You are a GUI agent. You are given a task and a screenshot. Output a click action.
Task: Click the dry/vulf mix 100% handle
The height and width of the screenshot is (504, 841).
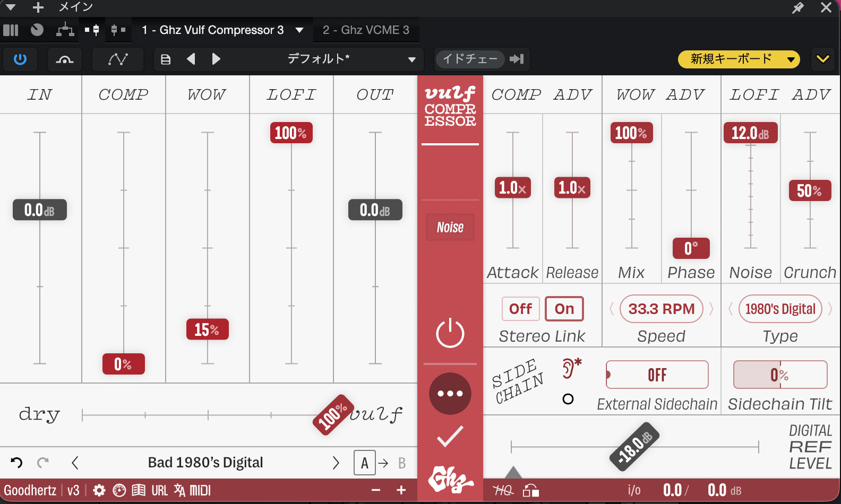[x=333, y=415]
